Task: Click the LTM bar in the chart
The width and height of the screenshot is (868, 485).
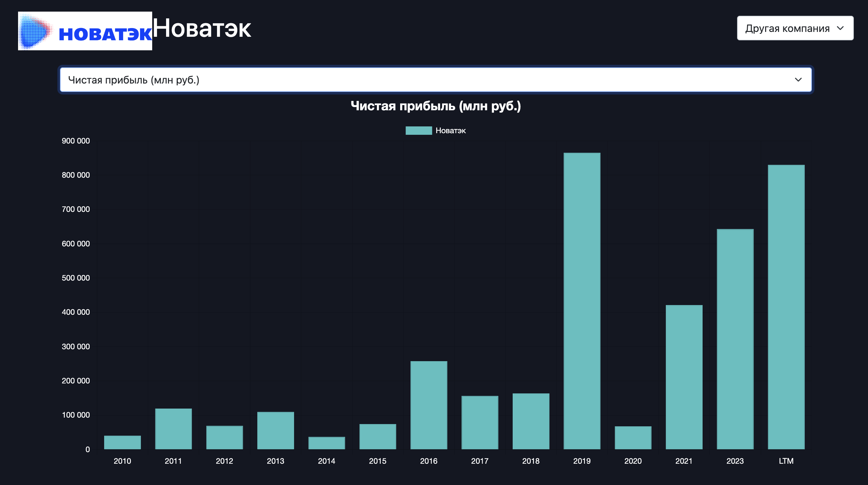Action: tap(786, 307)
